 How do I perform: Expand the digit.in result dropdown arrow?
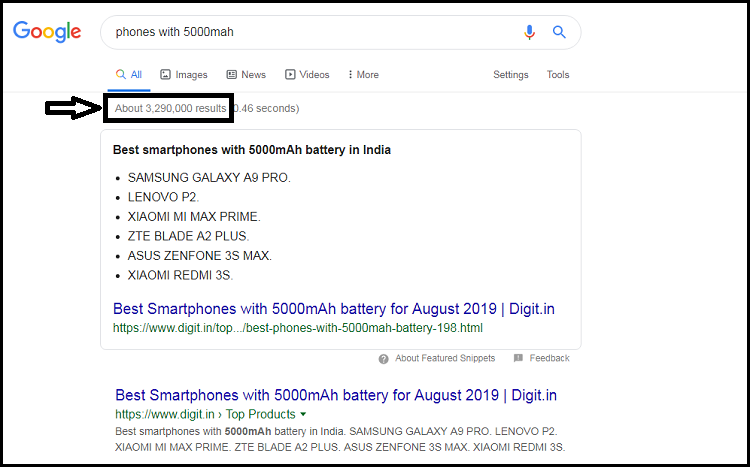point(303,414)
